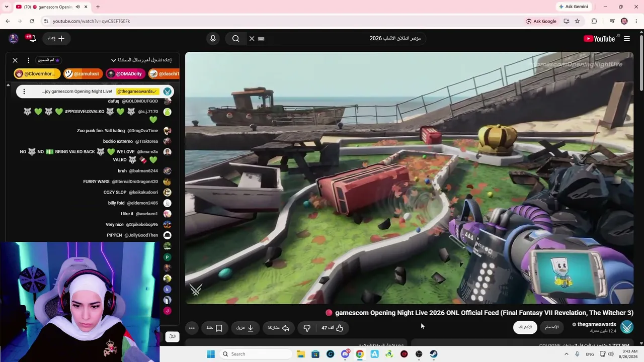
Task: Click the pinned message channel avatar
Action: coord(168,92)
